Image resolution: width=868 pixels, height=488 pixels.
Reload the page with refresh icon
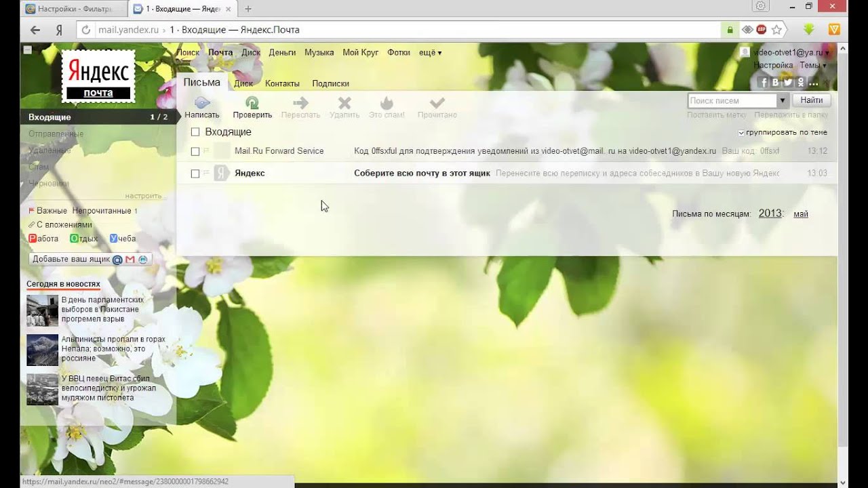point(85,30)
